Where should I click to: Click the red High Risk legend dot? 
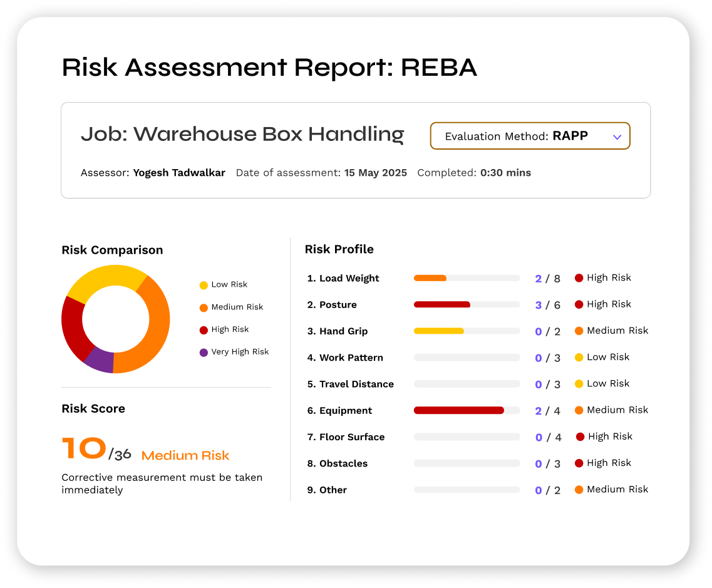(x=204, y=330)
